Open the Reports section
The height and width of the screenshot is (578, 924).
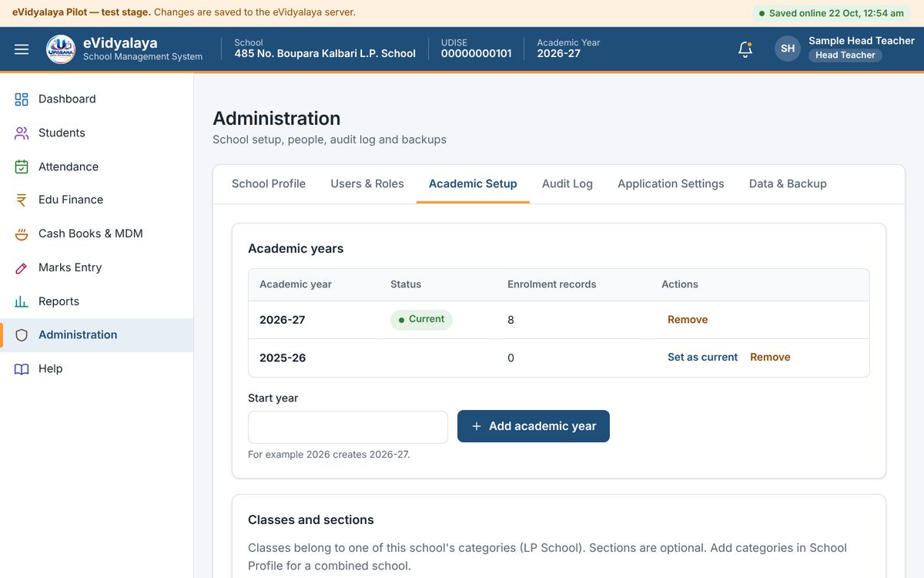(x=96, y=301)
